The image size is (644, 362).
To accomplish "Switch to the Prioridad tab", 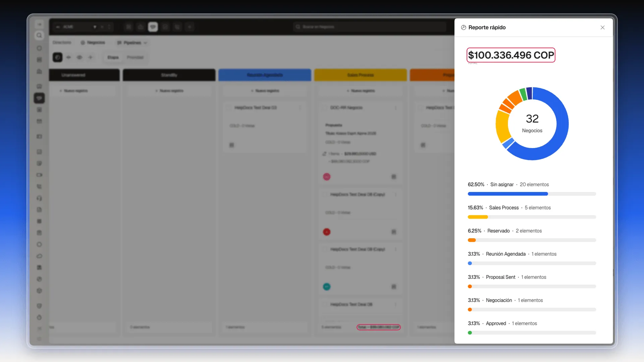I will pyautogui.click(x=135, y=57).
